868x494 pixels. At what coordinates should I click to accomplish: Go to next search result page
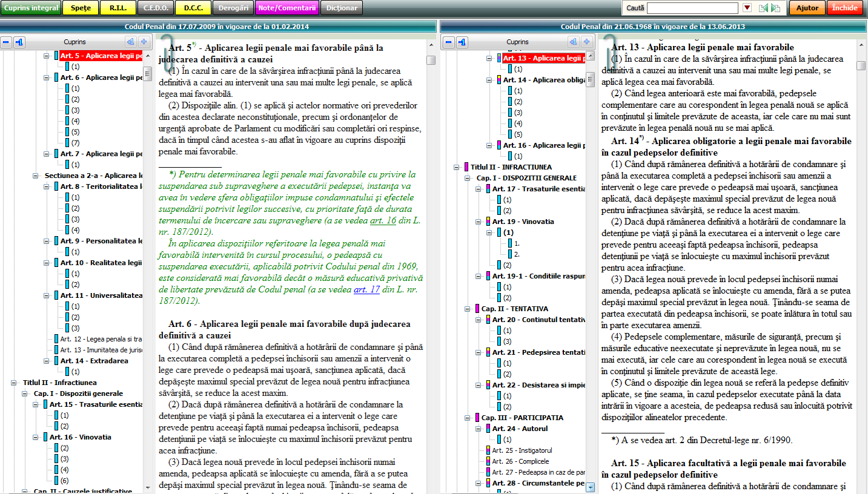(x=775, y=8)
